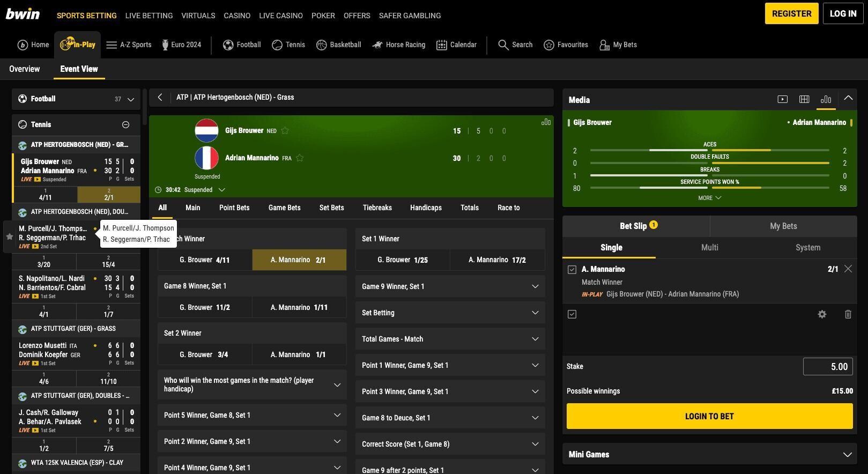Screen dimensions: 868x474
Task: Select A. Mannarino 1/11 Game 8 Winner odds
Action: (x=299, y=307)
